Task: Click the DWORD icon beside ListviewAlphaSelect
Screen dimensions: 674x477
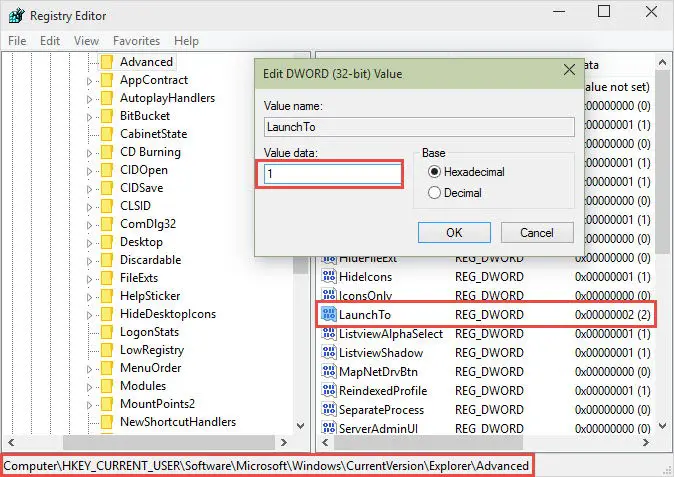Action: click(329, 333)
